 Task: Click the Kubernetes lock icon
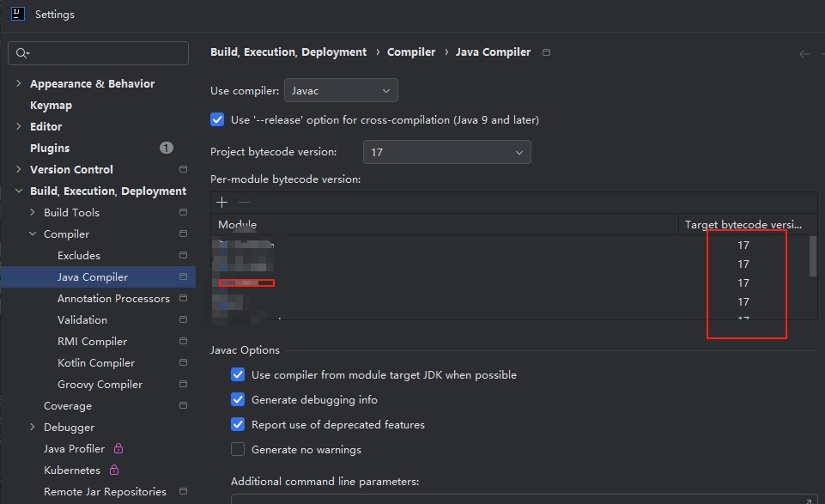(114, 470)
